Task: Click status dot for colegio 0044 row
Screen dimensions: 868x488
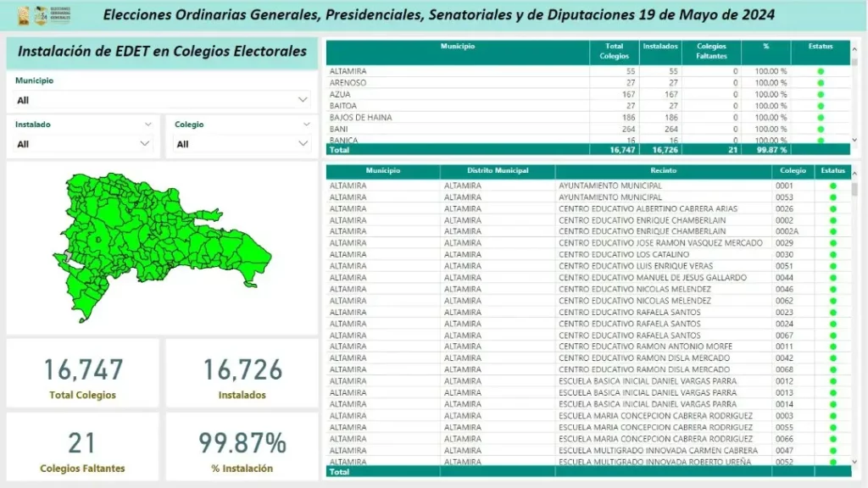Action: coord(832,278)
